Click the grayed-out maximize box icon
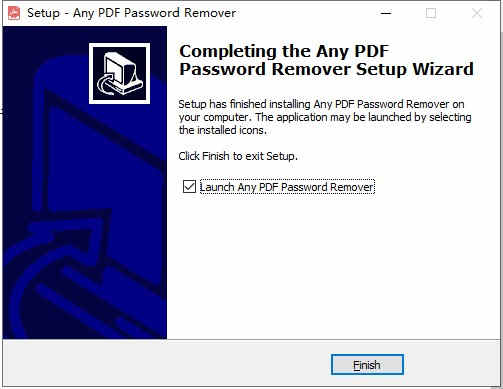 [x=431, y=13]
